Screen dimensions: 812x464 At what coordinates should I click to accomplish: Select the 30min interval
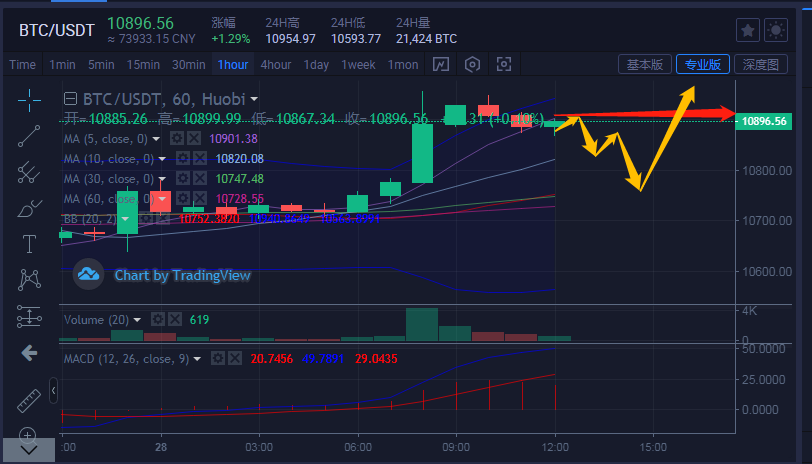click(x=188, y=65)
